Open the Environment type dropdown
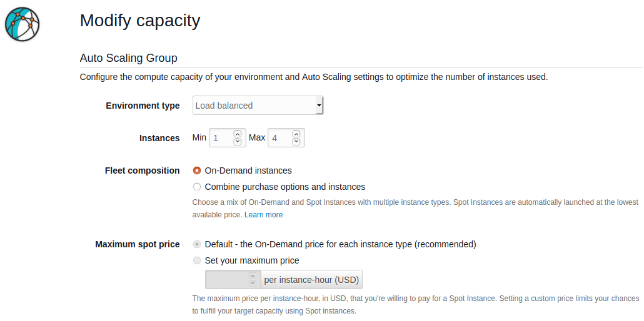 [x=257, y=106]
